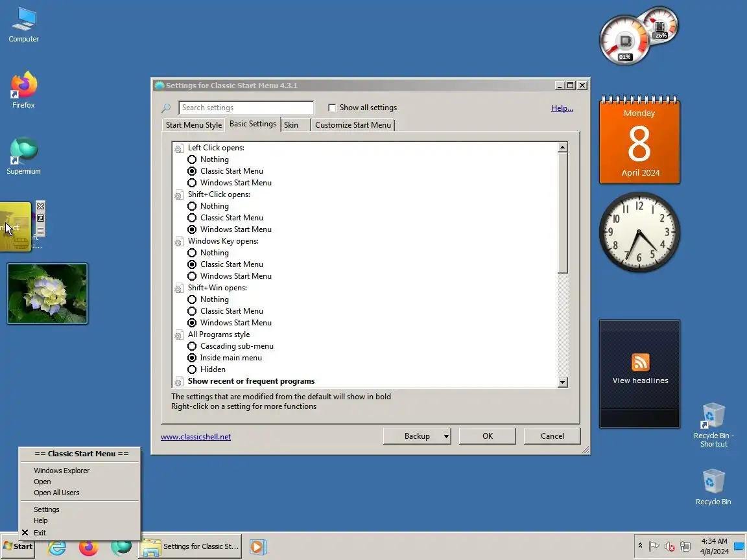The width and height of the screenshot is (747, 560).
Task: Click the search magnifier icon in settings
Action: point(166,108)
